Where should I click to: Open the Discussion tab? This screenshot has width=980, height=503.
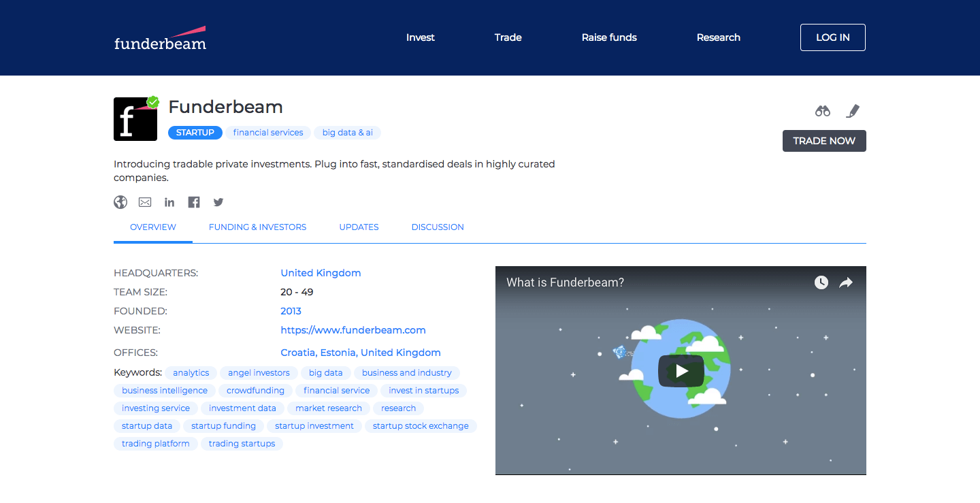[x=438, y=227]
